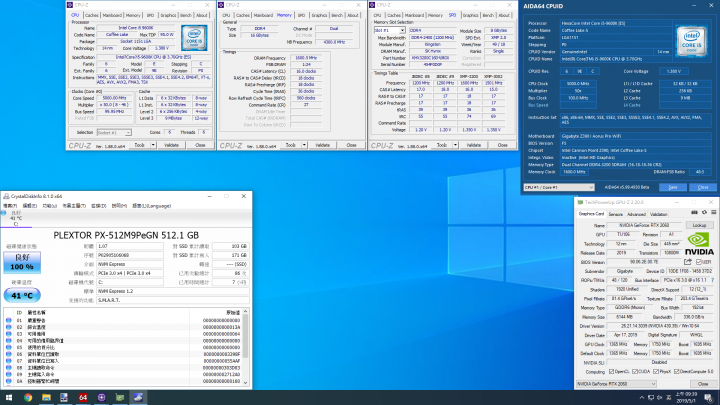Open the 檔案(F) menu in CrystalDiskInfo

pyautogui.click(x=10, y=206)
